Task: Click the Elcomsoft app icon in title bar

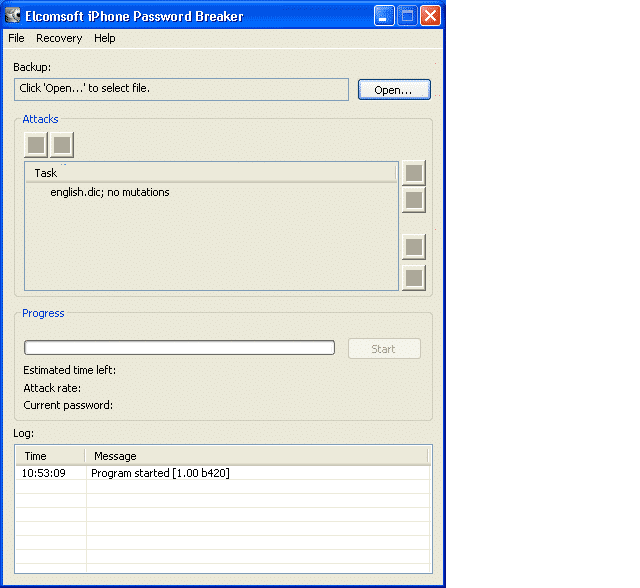Action: pyautogui.click(x=14, y=15)
